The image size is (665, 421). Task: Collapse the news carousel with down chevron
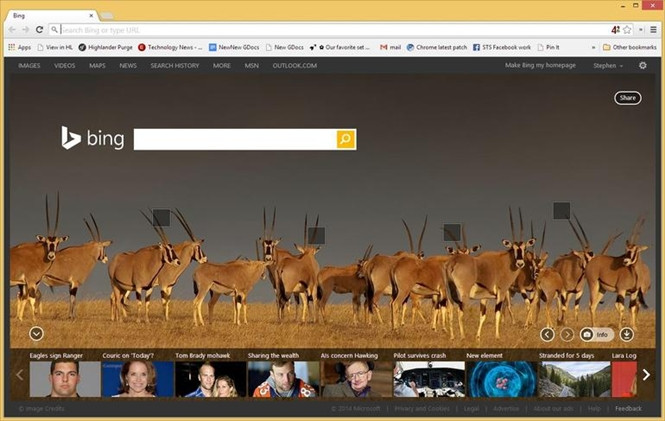(37, 334)
